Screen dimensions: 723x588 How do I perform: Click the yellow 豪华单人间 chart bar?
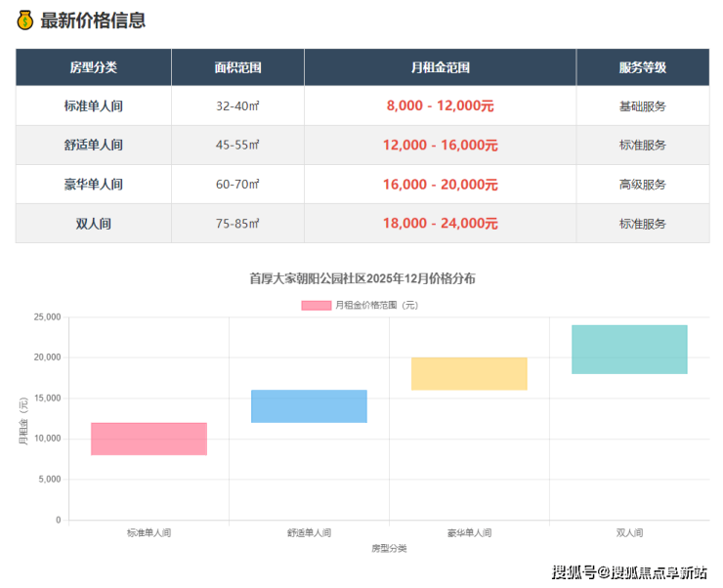point(469,374)
